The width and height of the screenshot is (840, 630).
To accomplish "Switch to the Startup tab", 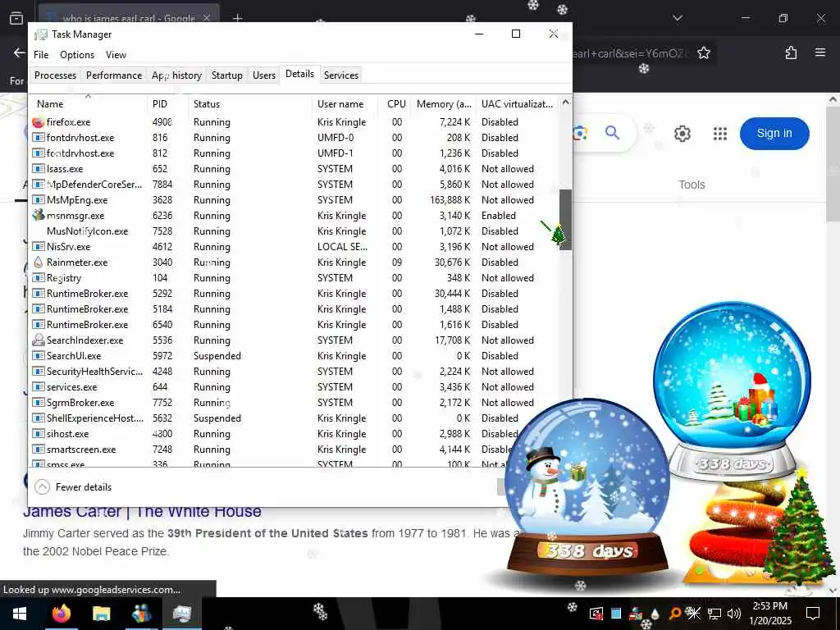I will pos(227,75).
